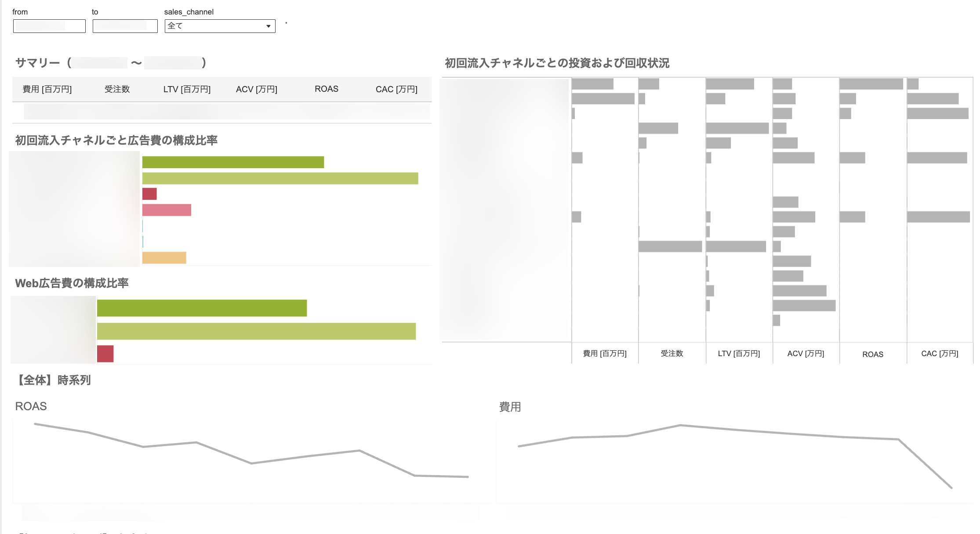Click the sales_channel dropdown arrow

coord(269,26)
